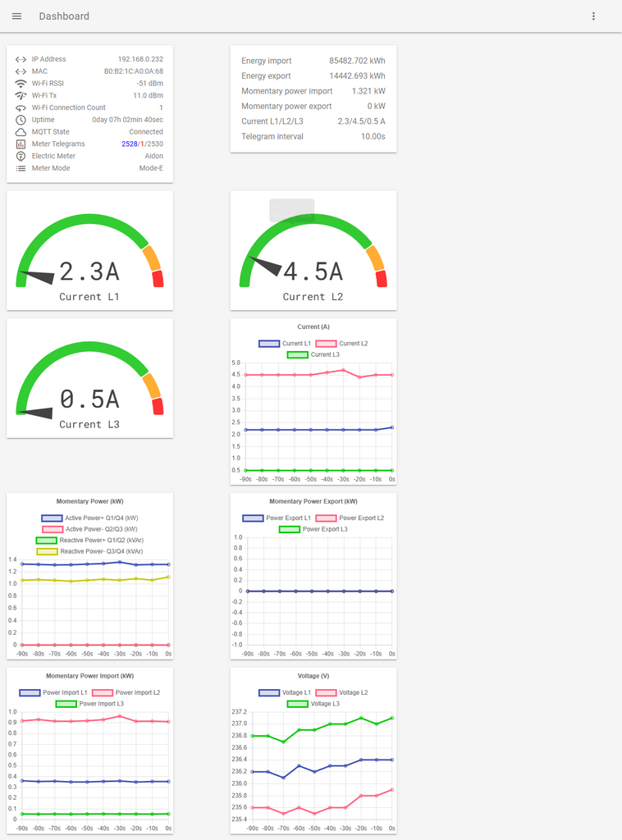Click the Wi-Fi Connection Count icon
Image resolution: width=622 pixels, height=840 pixels.
pyautogui.click(x=21, y=107)
